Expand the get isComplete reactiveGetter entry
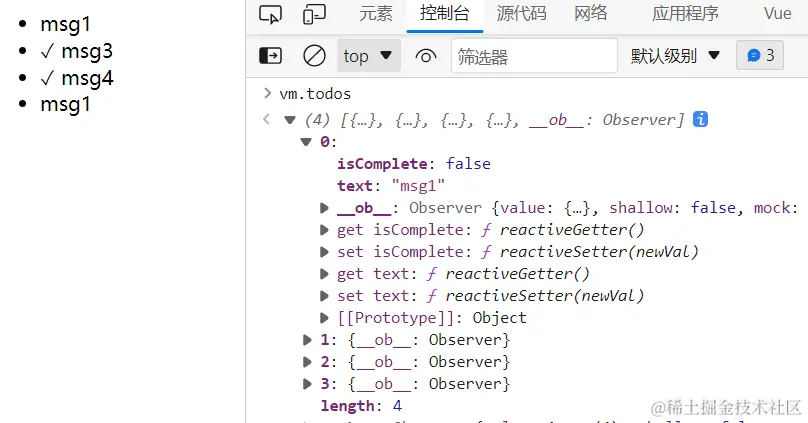The width and height of the screenshot is (808, 423). point(324,230)
